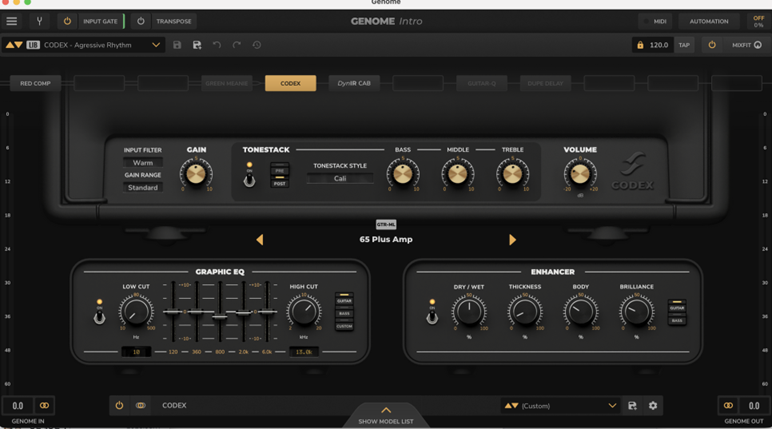
Task: Click the TAP tempo button
Action: (684, 45)
